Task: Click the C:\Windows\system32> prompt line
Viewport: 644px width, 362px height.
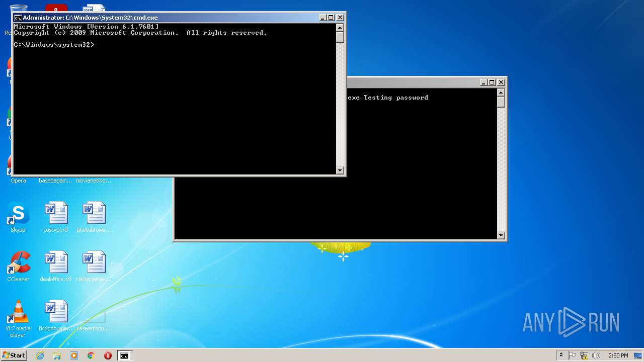Action: 54,45
